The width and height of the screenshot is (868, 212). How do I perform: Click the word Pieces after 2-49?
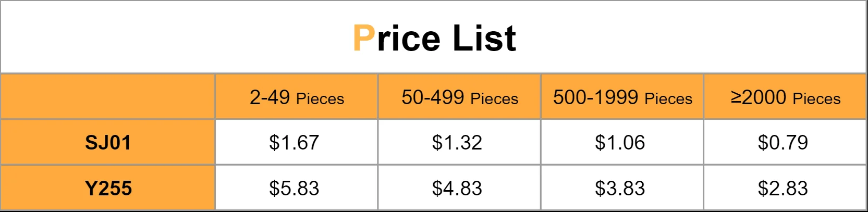point(320,99)
